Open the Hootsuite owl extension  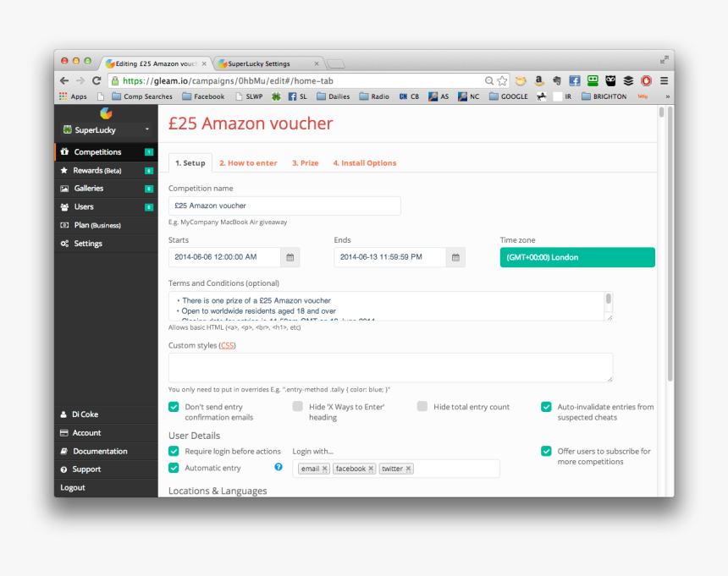click(610, 81)
